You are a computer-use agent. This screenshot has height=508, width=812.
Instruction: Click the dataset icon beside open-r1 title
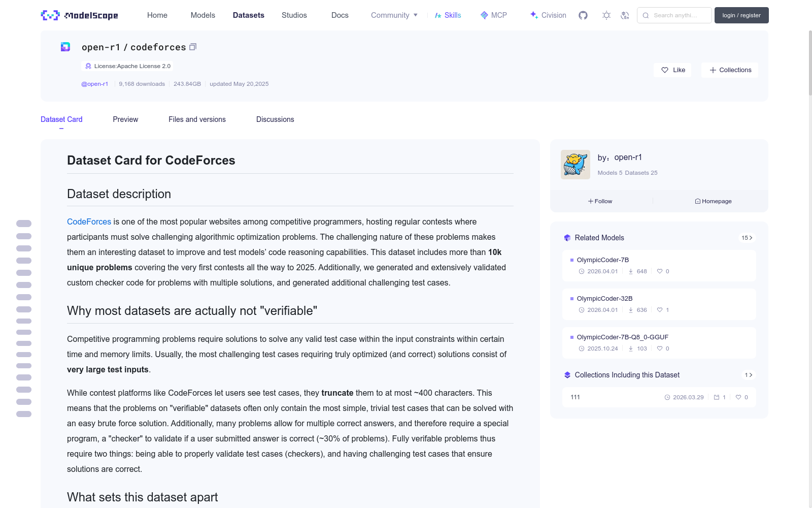(x=65, y=47)
